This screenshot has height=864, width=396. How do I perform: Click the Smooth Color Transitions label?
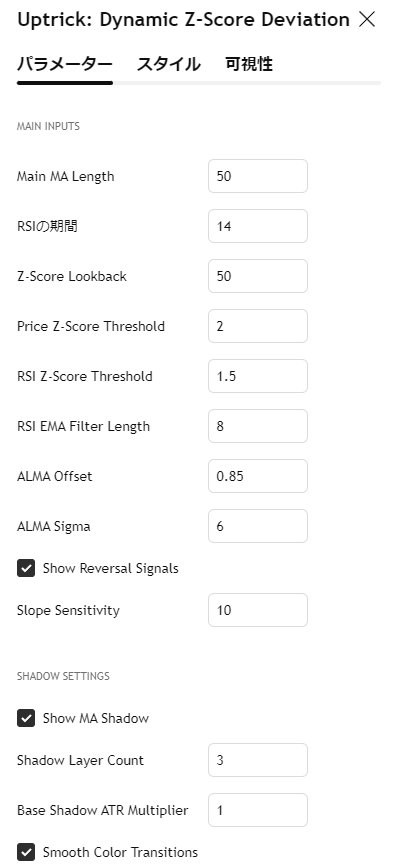tap(120, 852)
